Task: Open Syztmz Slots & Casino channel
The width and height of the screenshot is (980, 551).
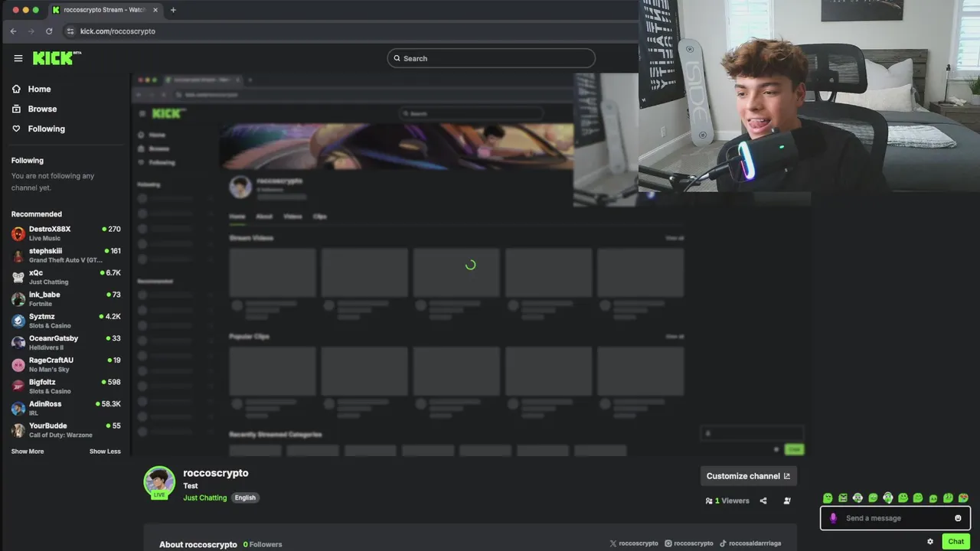Action: (66, 321)
